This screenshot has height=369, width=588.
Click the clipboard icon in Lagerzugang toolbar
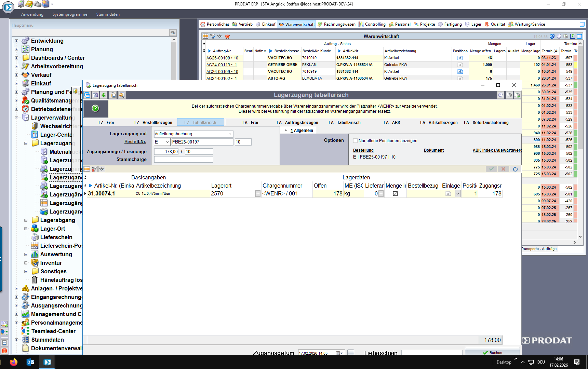(x=113, y=95)
